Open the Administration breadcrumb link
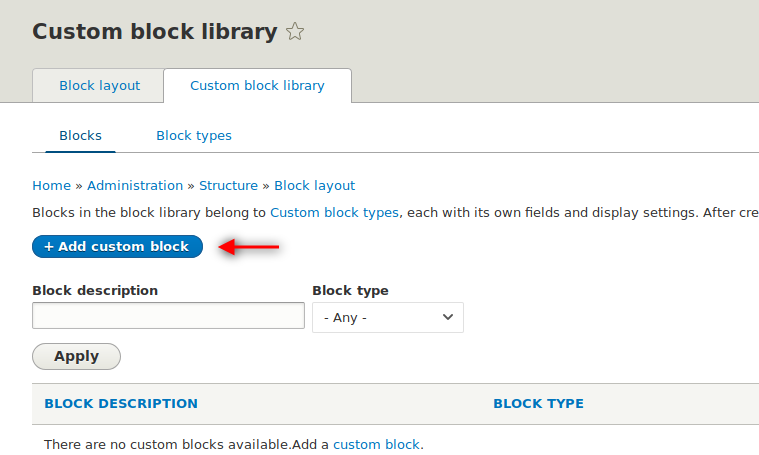 [x=135, y=185]
